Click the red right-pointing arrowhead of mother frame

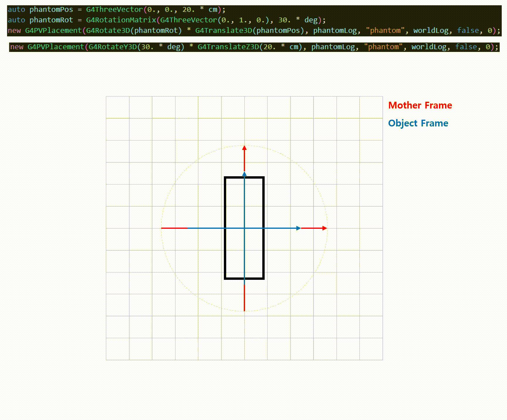325,228
